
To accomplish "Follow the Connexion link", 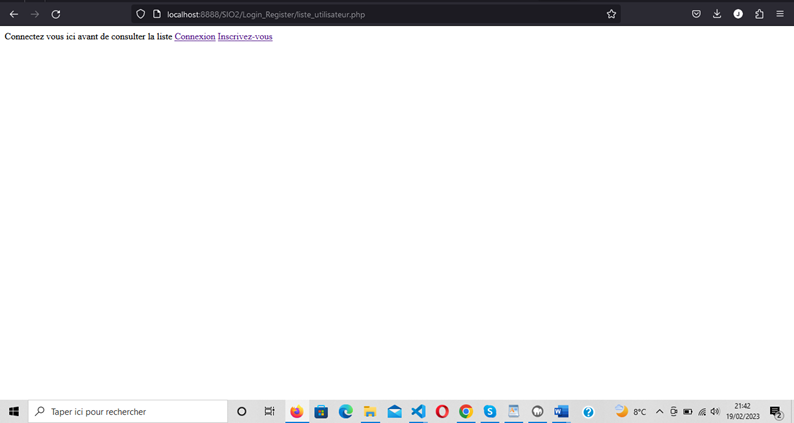I will pos(195,36).
